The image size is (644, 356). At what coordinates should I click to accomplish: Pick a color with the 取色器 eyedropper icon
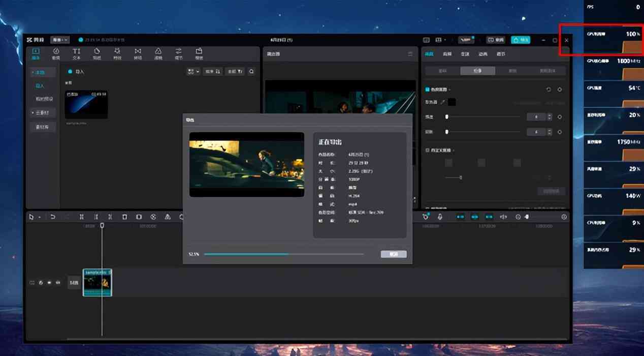click(442, 102)
